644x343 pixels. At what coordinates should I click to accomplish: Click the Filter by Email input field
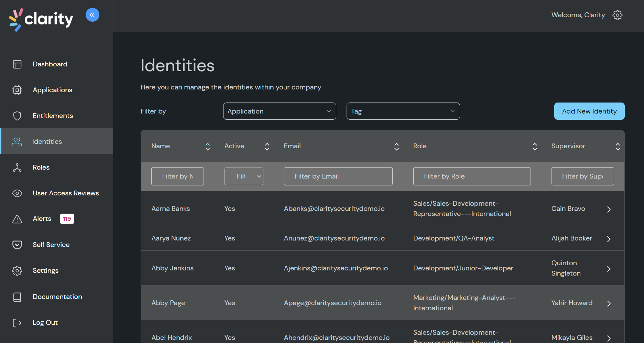tap(338, 176)
